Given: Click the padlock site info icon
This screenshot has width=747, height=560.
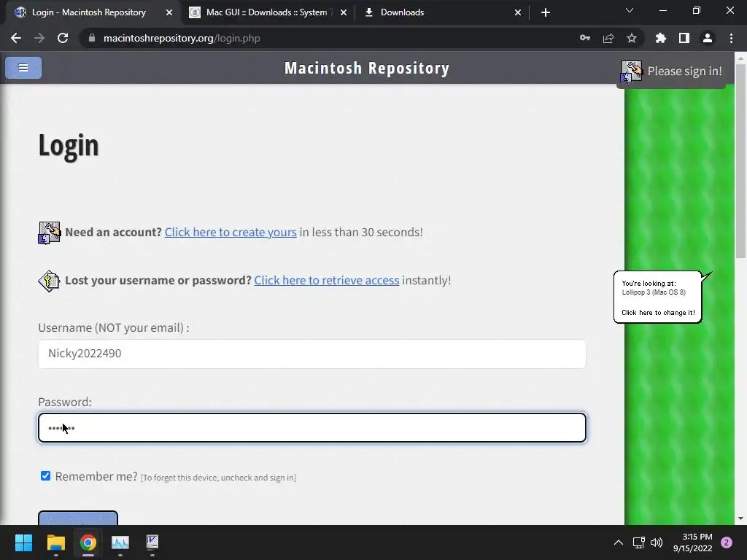Looking at the screenshot, I should coord(92,38).
